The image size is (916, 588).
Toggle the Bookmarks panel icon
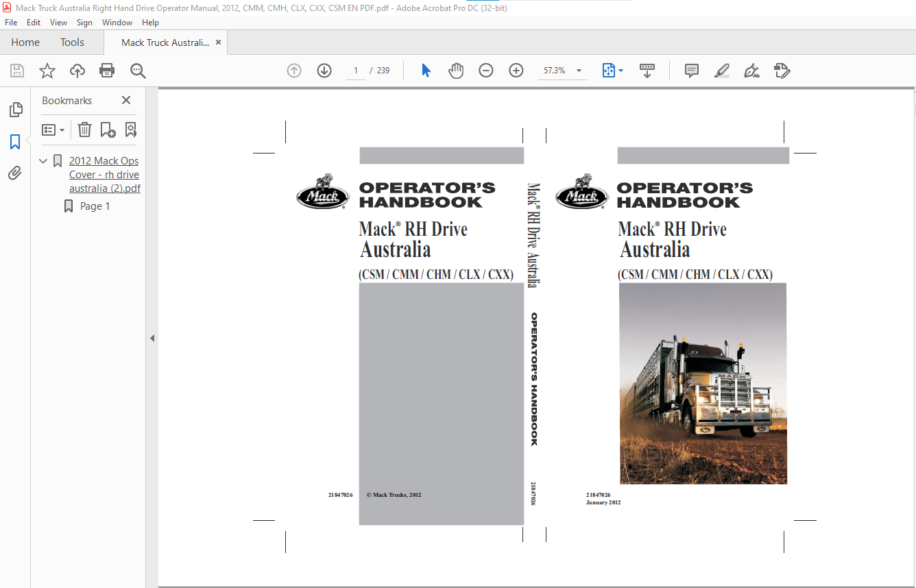[x=15, y=142]
